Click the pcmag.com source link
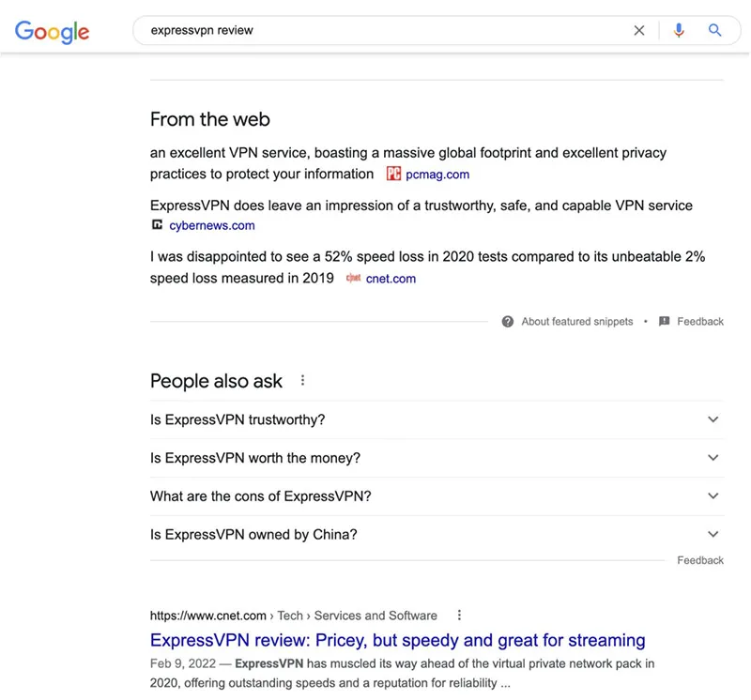 click(x=436, y=174)
